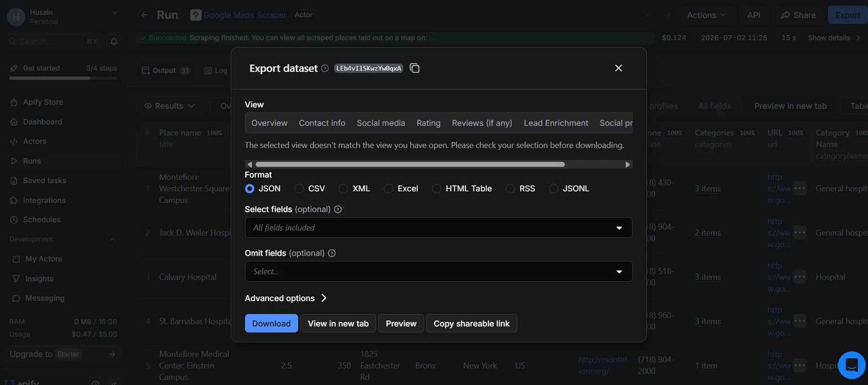Viewport: 868px width, 385px height.
Task: Open help icon for Omit fields
Action: tap(332, 253)
